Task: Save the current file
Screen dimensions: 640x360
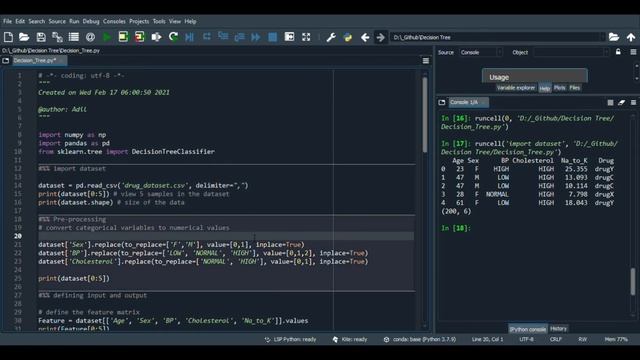Action: [41, 37]
